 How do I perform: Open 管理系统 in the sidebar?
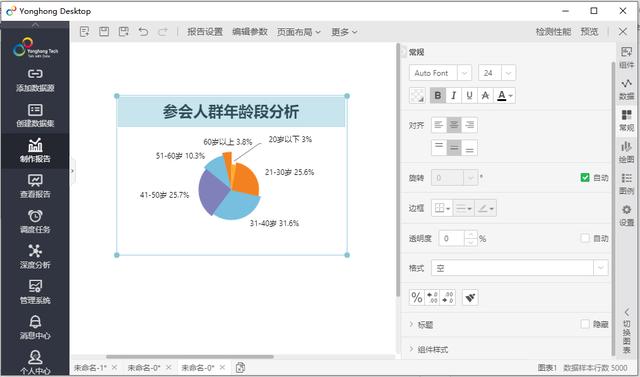coord(35,293)
